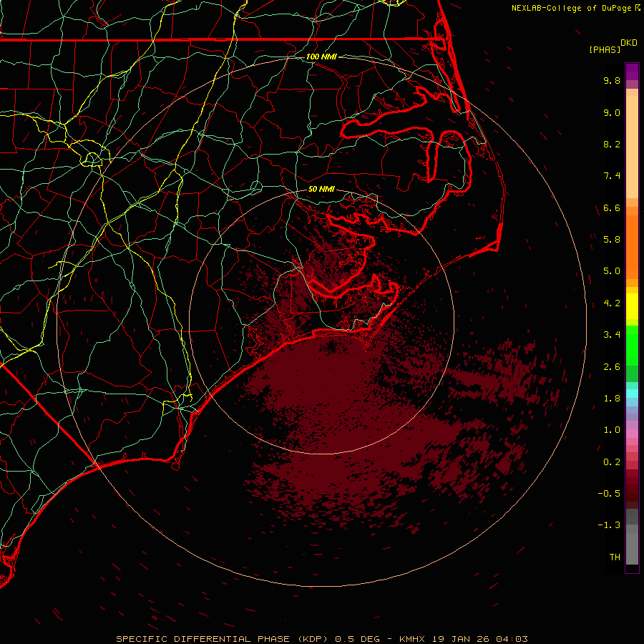This screenshot has width=644, height=644.
Task: Click the 50 NMI range ring label
Action: pyautogui.click(x=321, y=189)
